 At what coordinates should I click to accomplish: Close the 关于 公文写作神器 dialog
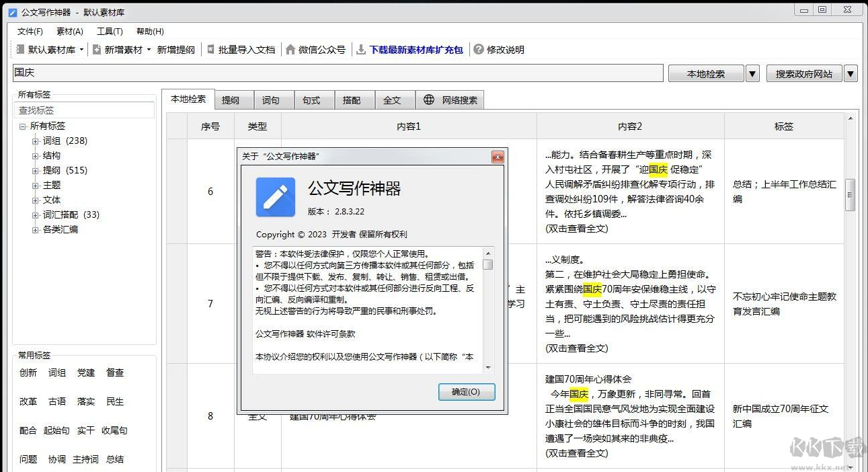(x=498, y=157)
